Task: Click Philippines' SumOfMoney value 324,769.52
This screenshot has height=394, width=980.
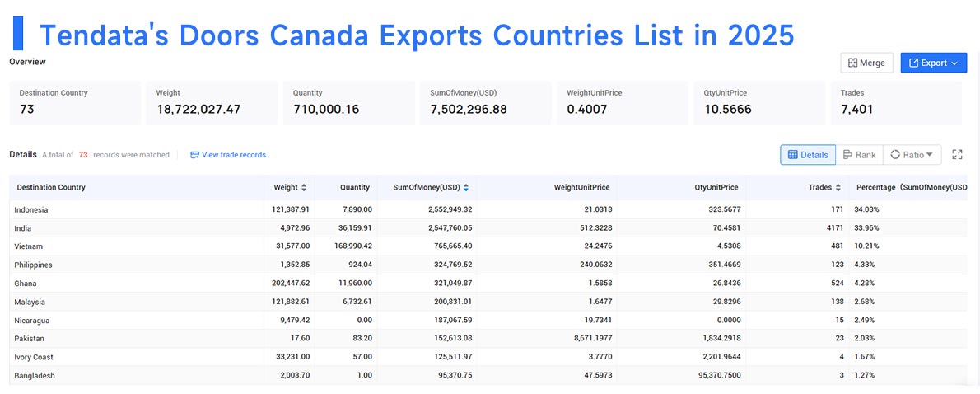Action: pyautogui.click(x=451, y=265)
